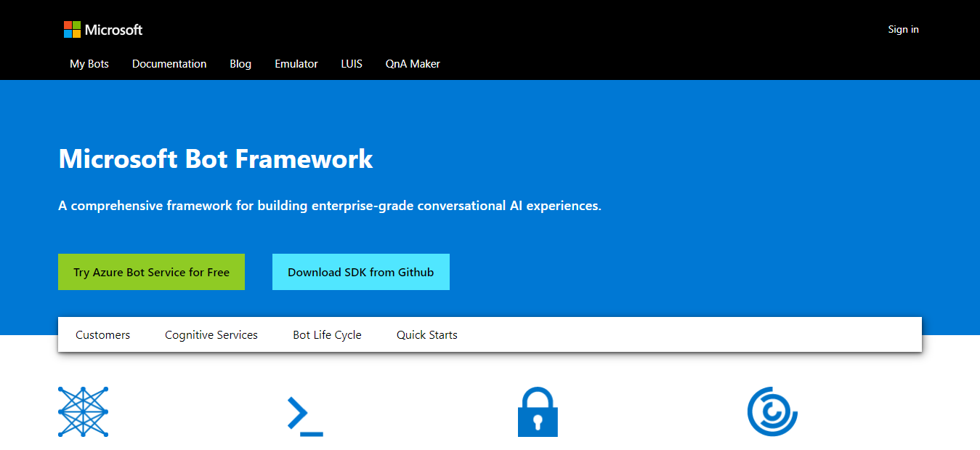
Task: Switch to the Customers tab
Action: 103,335
